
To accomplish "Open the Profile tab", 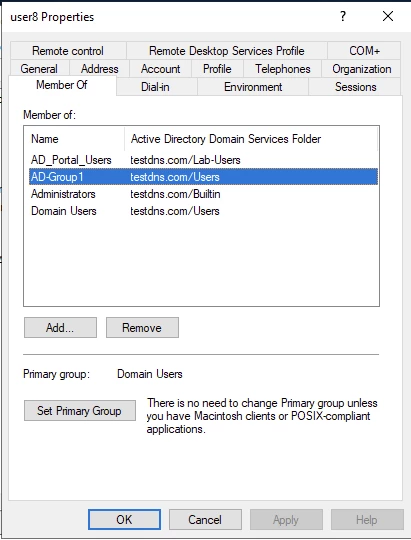I will click(217, 69).
